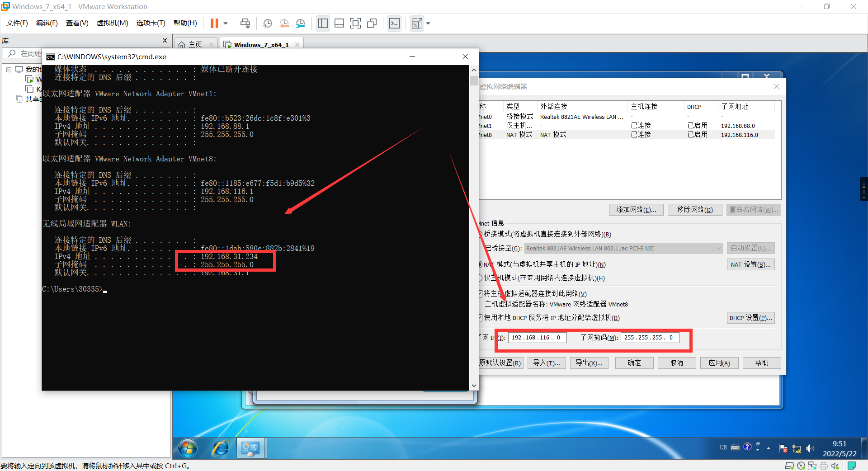The image size is (868, 471).
Task: Click the stretch guest display icon
Action: [x=417, y=23]
